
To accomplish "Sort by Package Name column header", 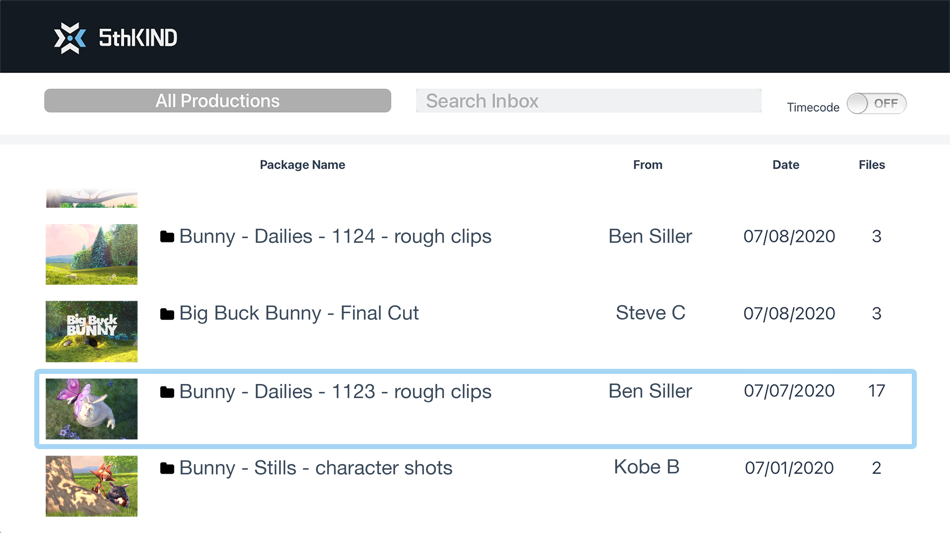I will (302, 165).
